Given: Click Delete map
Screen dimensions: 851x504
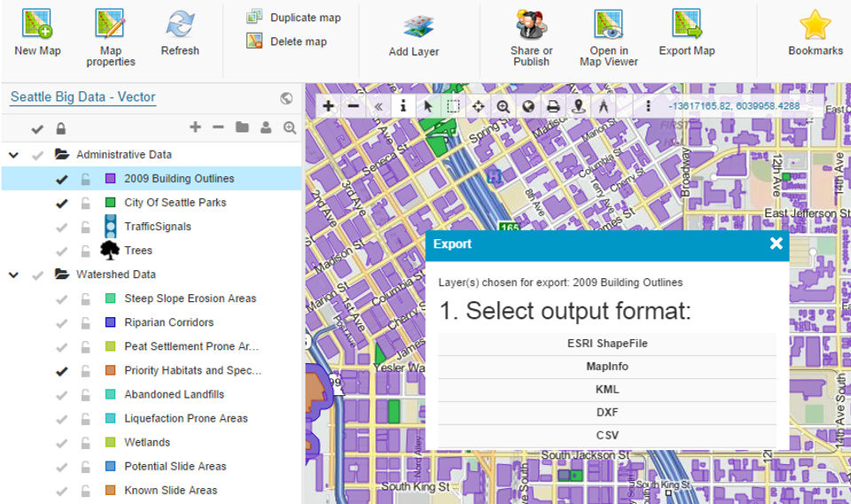Looking at the screenshot, I should 286,42.
